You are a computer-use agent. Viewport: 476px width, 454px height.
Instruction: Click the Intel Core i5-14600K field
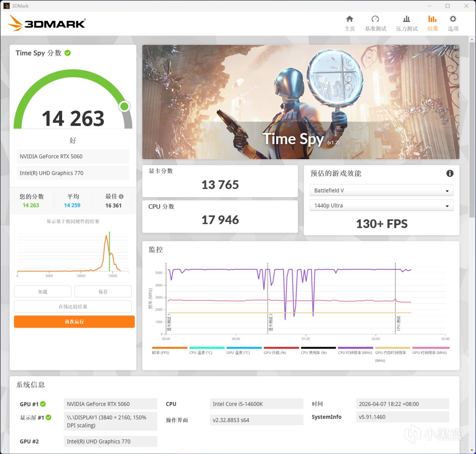257,404
